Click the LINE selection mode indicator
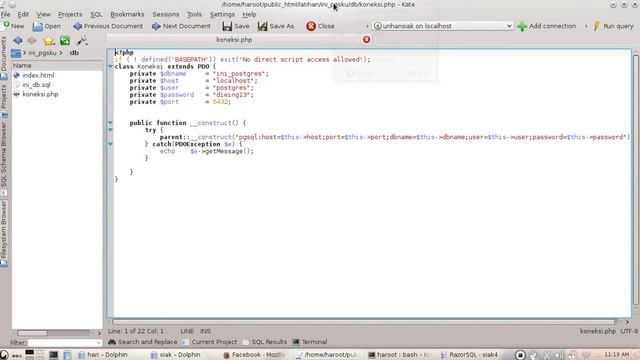This screenshot has width=640, height=360. coord(187,331)
